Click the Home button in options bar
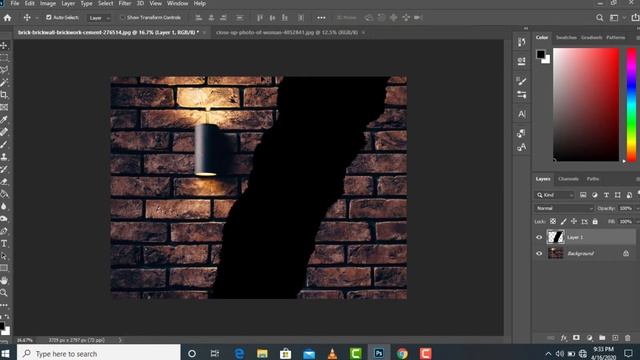 pyautogui.click(x=7, y=18)
